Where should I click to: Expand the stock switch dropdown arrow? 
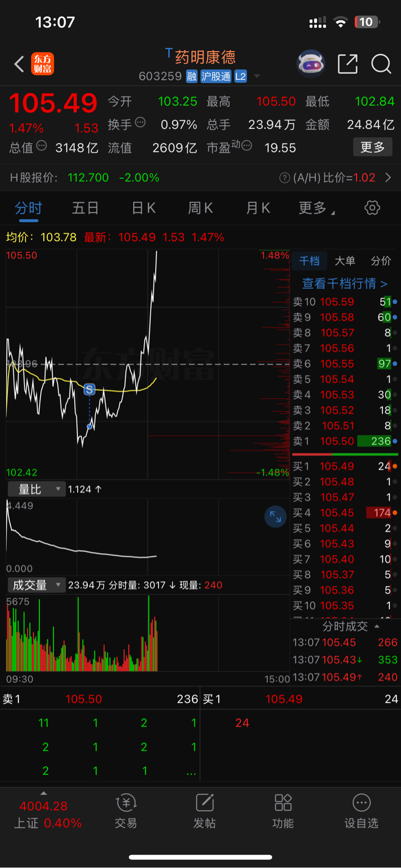(257, 76)
